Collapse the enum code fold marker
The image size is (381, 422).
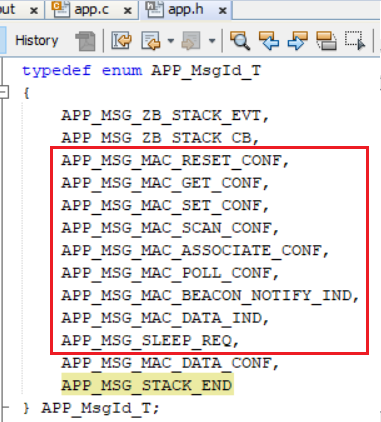coord(4,92)
